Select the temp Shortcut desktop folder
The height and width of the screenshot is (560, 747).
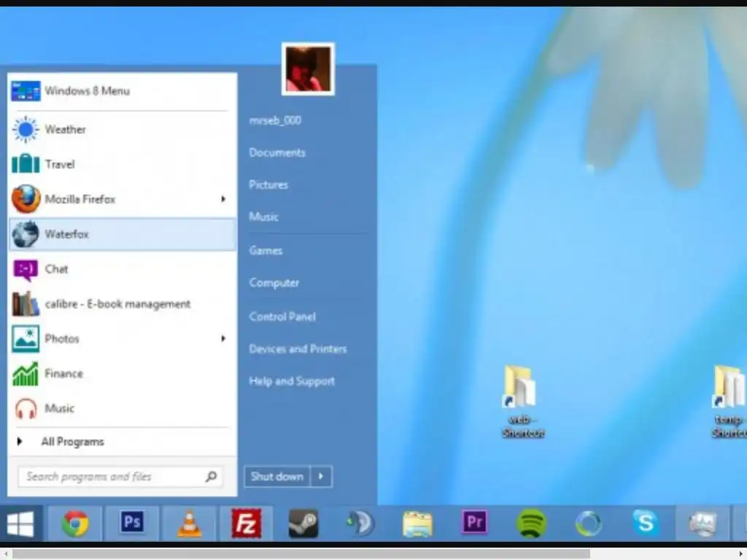click(x=729, y=402)
